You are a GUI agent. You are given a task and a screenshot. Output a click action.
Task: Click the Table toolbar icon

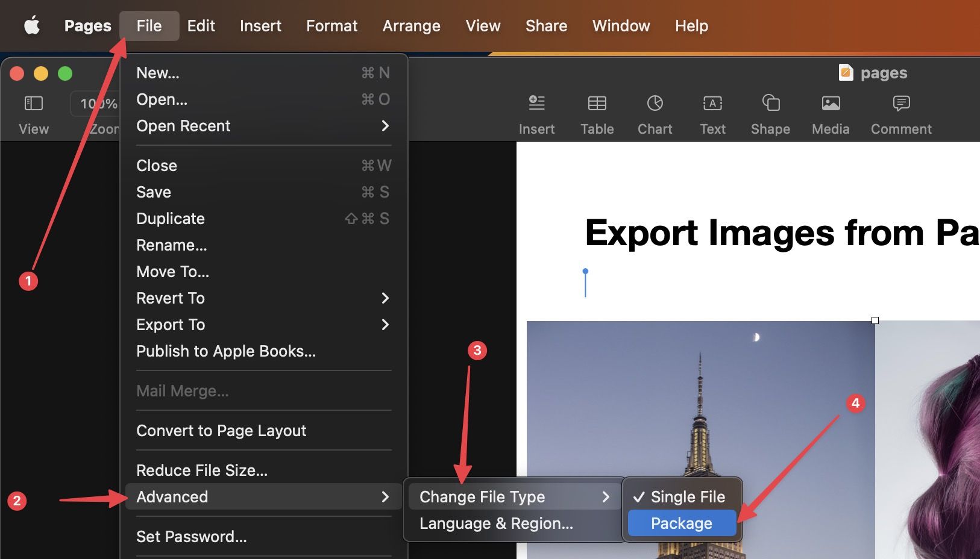click(597, 104)
